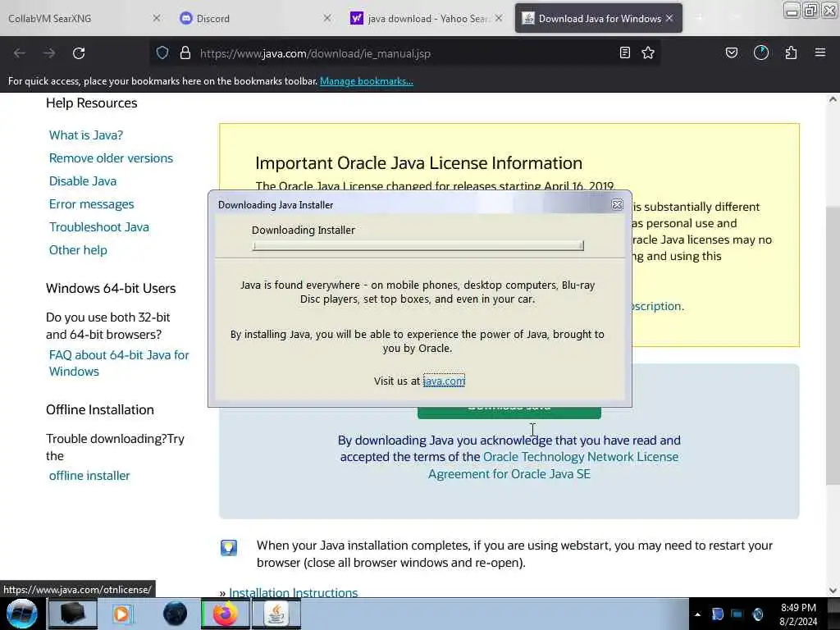Toggle reader view icon in address bar
The width and height of the screenshot is (840, 630).
coord(624,52)
